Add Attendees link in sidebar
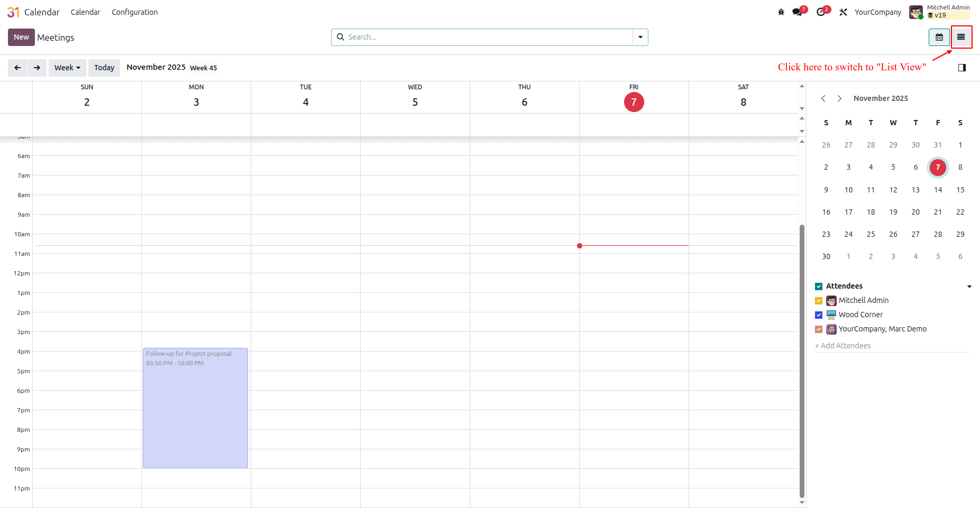The height and width of the screenshot is (508, 980). [x=842, y=346]
